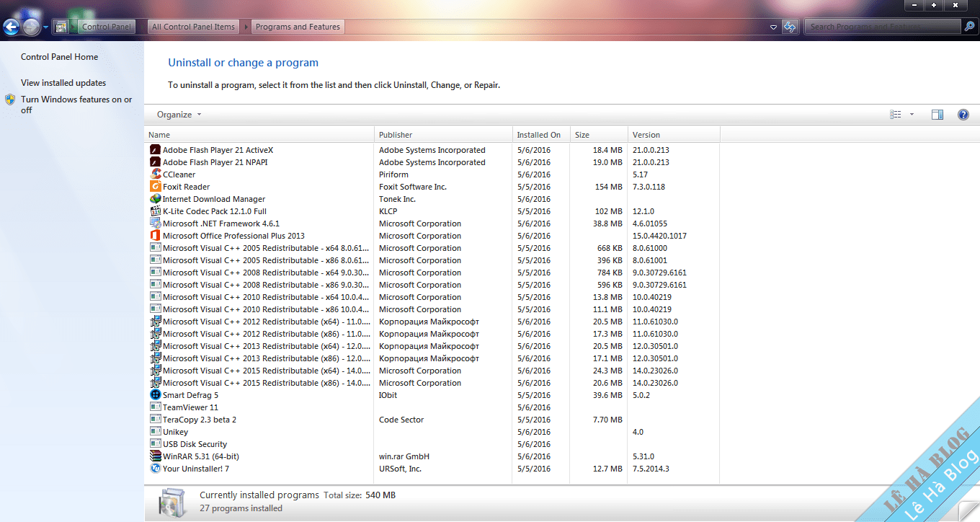Screen dimensions: 980x522
Task: Expand the view options dropdown arrow
Action: [x=912, y=115]
